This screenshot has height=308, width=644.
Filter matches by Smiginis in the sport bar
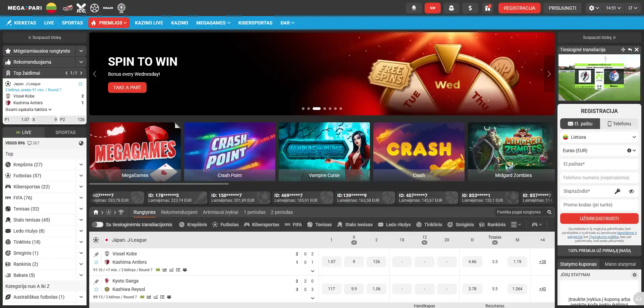pos(461,225)
